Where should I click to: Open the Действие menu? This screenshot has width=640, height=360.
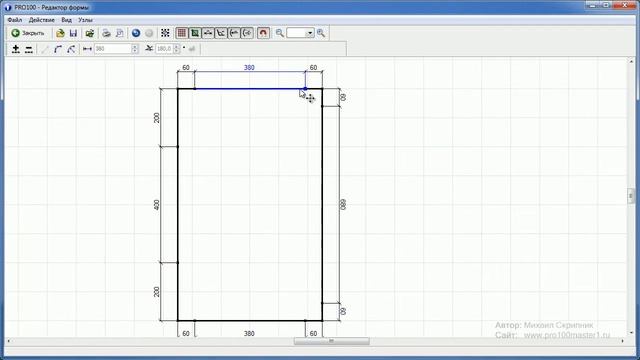point(42,20)
